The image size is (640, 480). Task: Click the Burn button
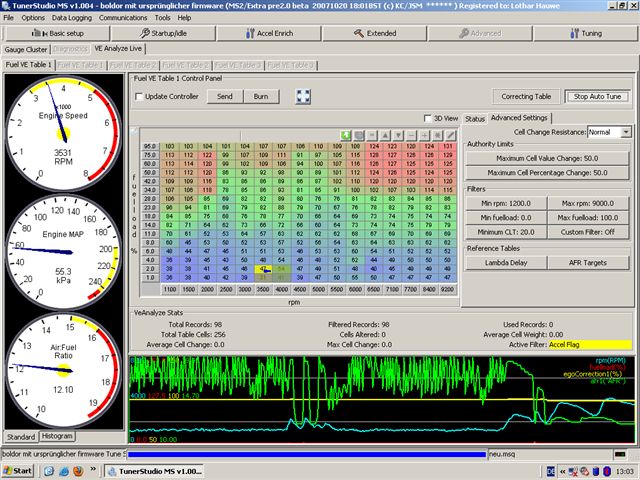pos(260,96)
